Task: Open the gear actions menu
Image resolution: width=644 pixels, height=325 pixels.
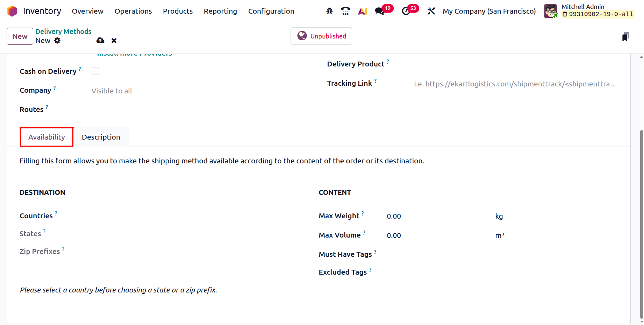Action: click(x=57, y=41)
